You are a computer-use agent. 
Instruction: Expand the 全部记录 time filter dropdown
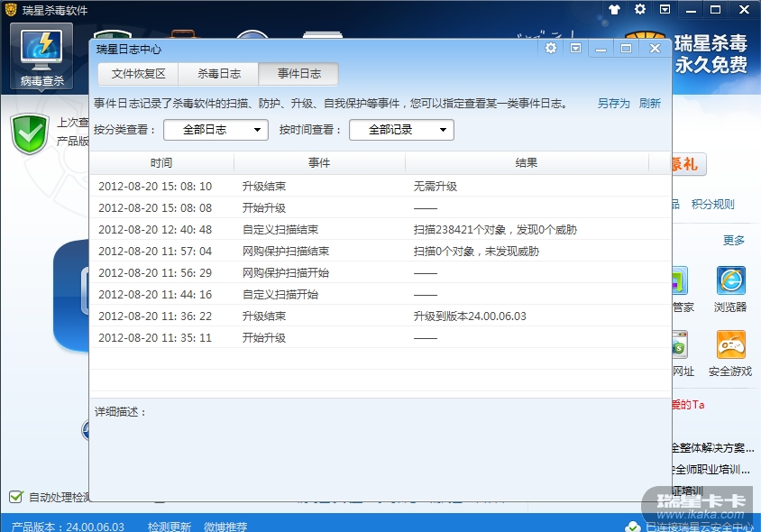401,130
